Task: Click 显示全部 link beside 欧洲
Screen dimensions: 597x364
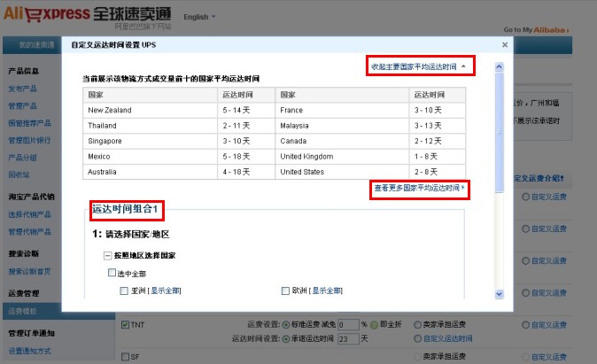Action: 329,290
